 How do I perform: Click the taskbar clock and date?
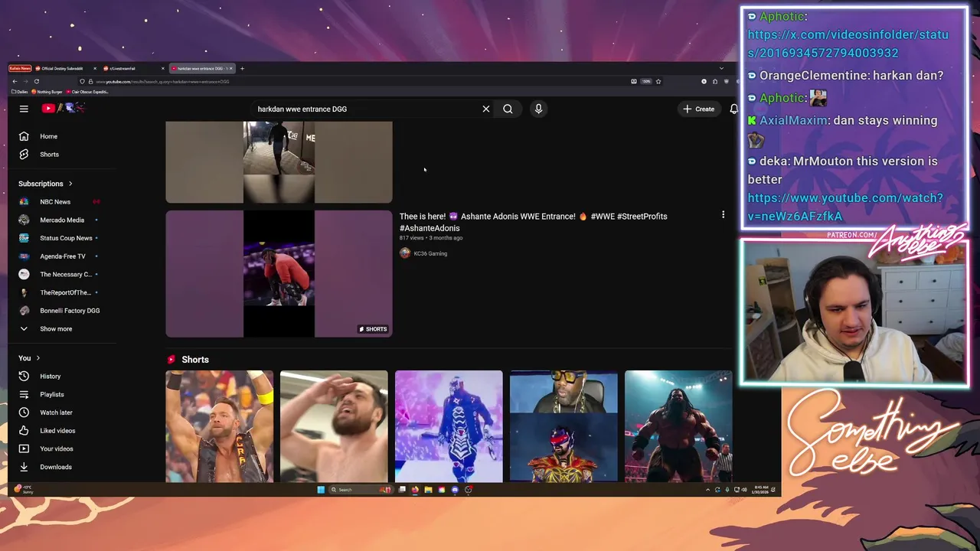761,490
